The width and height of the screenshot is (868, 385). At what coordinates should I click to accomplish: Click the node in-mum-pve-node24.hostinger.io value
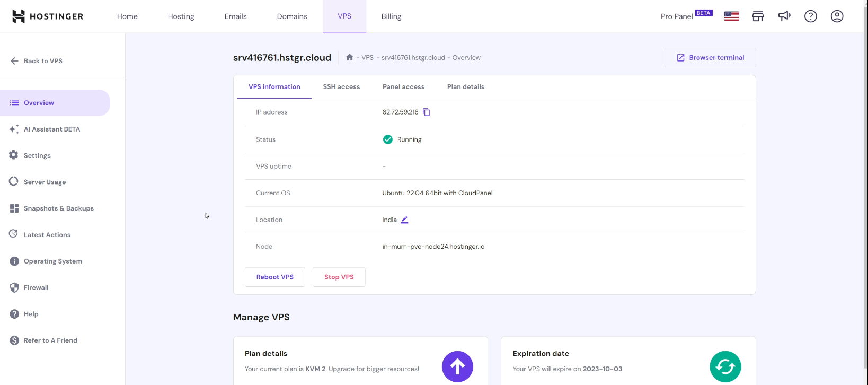click(x=433, y=247)
